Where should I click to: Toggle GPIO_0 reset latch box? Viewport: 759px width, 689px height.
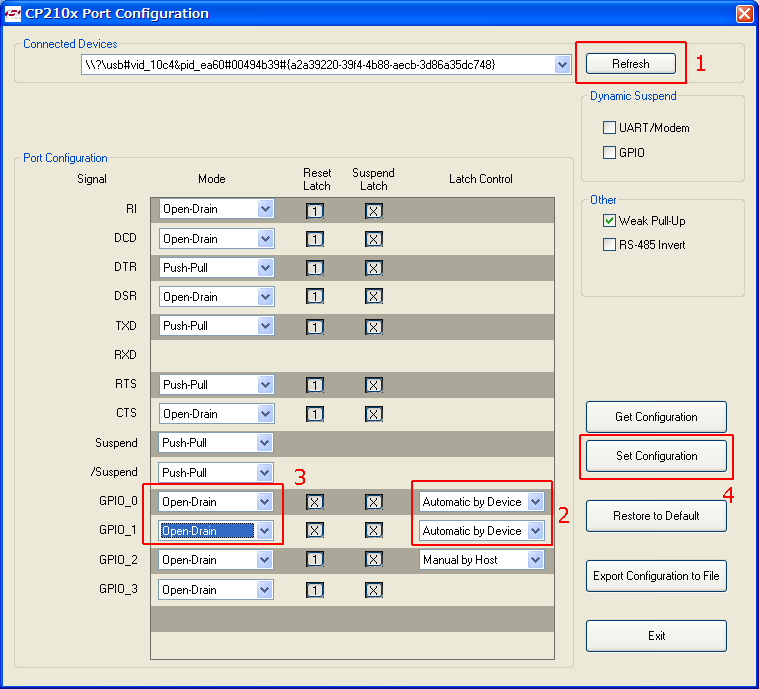315,502
